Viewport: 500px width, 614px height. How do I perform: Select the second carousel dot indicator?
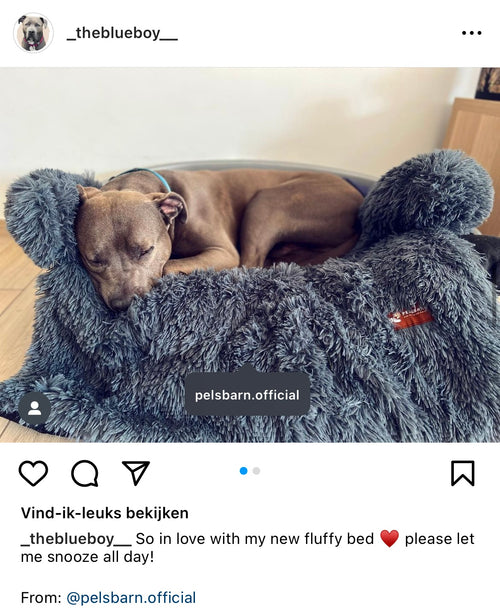tap(256, 471)
